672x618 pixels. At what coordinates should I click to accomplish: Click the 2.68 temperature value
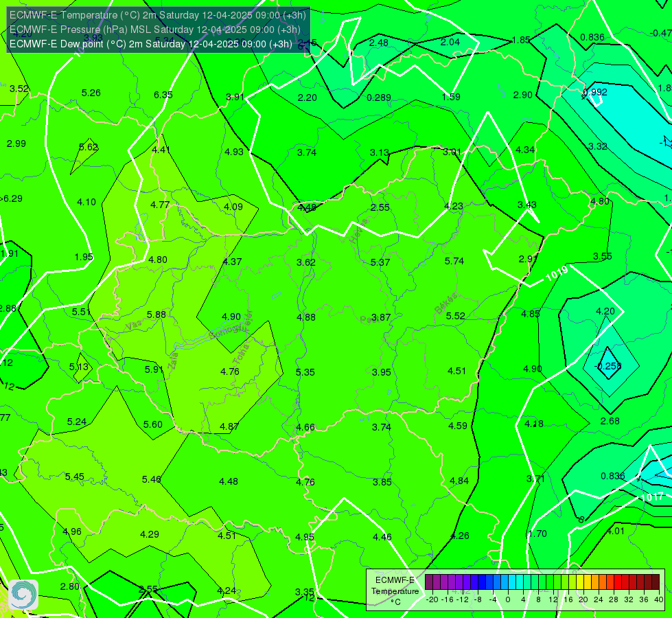610,421
